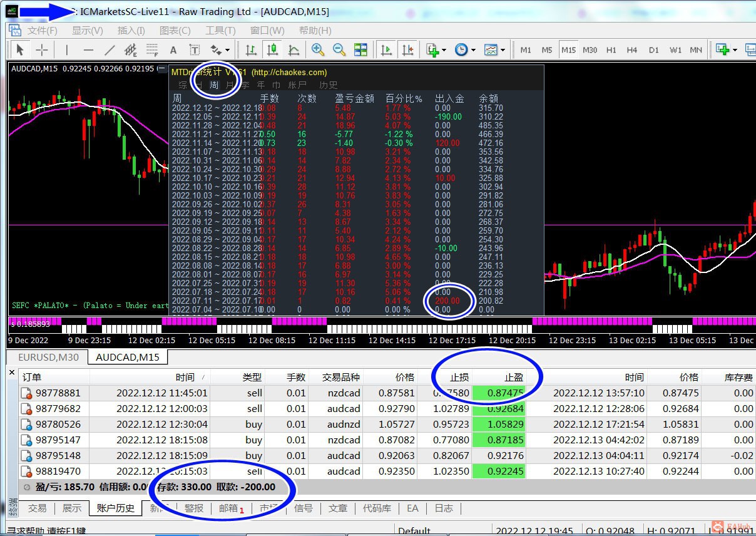The width and height of the screenshot is (756, 536).
Task: Tile the chart windows
Action: [x=360, y=49]
